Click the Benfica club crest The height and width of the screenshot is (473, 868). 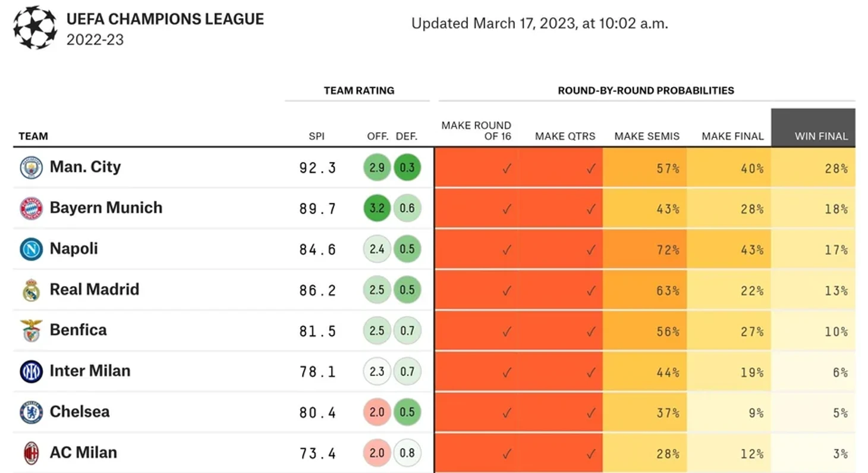tap(31, 331)
